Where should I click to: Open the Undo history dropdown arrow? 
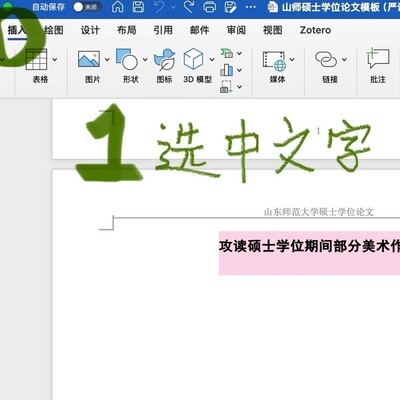tap(173, 7)
